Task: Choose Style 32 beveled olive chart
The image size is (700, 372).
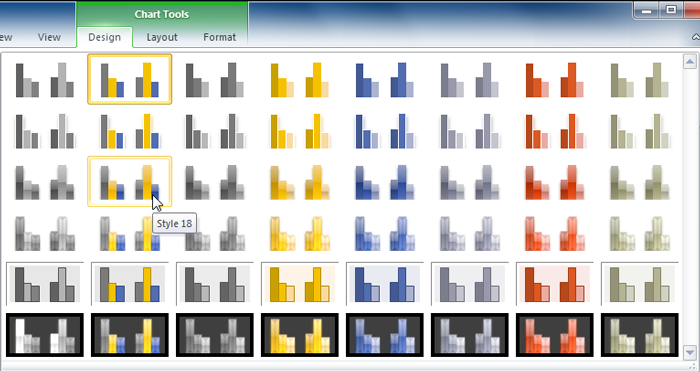Action: 640,233
